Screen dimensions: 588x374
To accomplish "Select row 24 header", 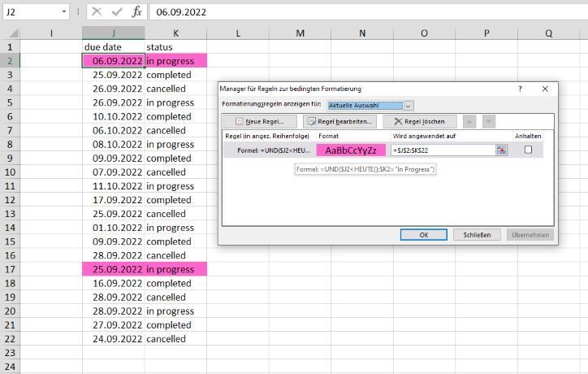I will point(10,367).
